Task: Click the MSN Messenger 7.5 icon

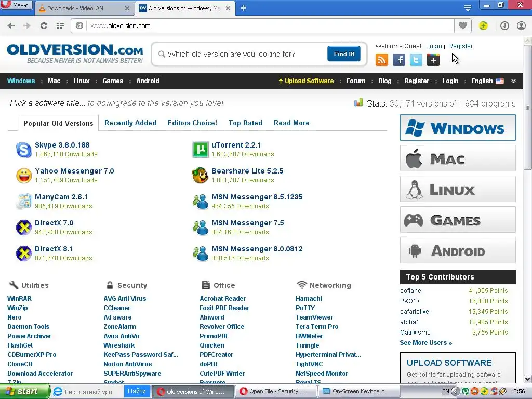Action: tap(201, 228)
